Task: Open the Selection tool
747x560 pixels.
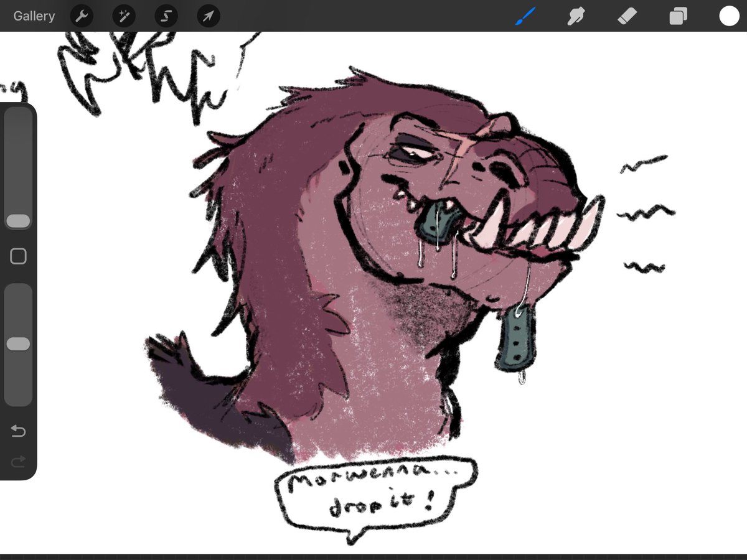Action: pyautogui.click(x=166, y=16)
